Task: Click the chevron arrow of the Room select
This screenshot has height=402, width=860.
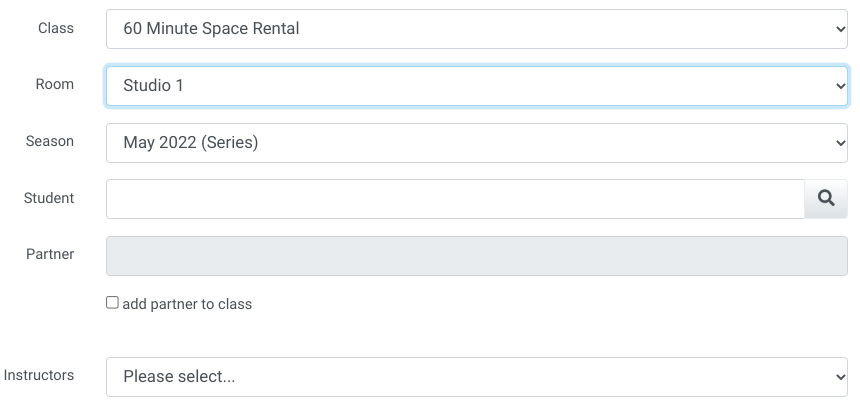Action: click(x=840, y=86)
